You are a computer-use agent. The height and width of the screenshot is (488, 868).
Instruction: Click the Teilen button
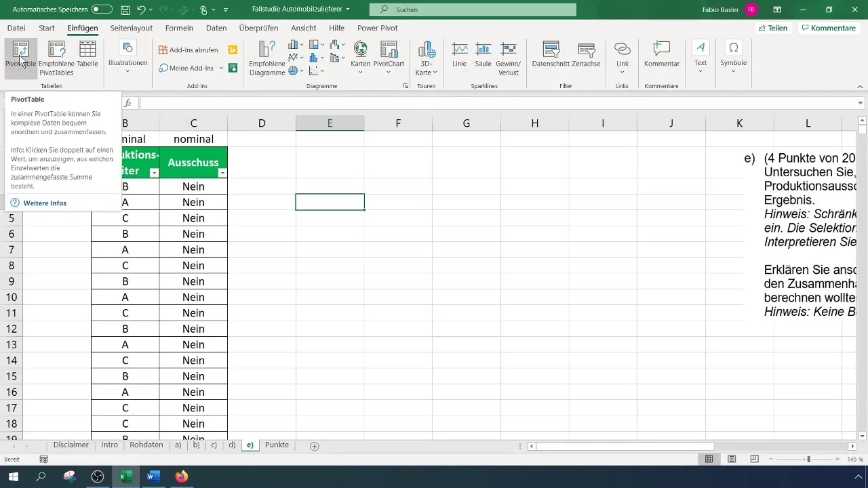pyautogui.click(x=773, y=28)
